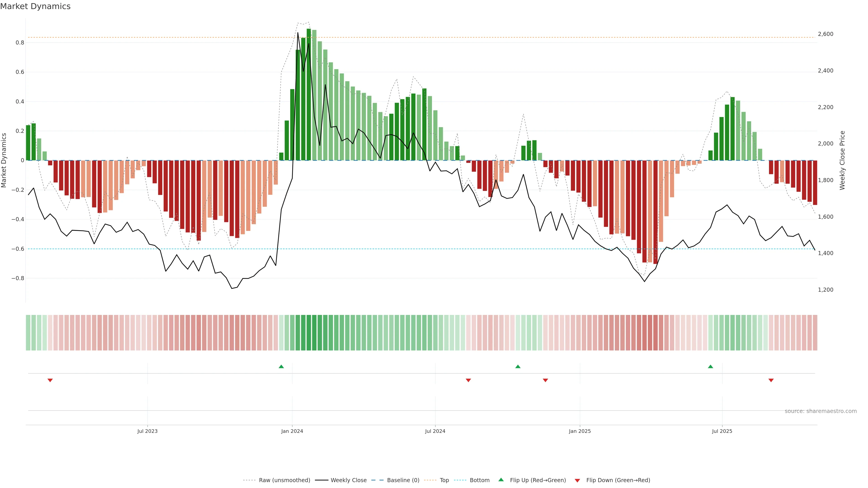The width and height of the screenshot is (868, 488).
Task: Click the Market Dynamics chart title
Action: click(35, 6)
